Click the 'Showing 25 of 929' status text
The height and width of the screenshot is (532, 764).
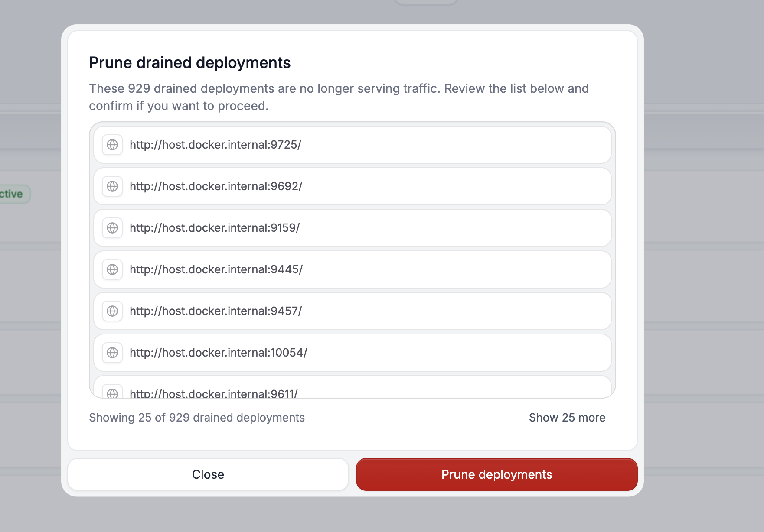click(197, 418)
